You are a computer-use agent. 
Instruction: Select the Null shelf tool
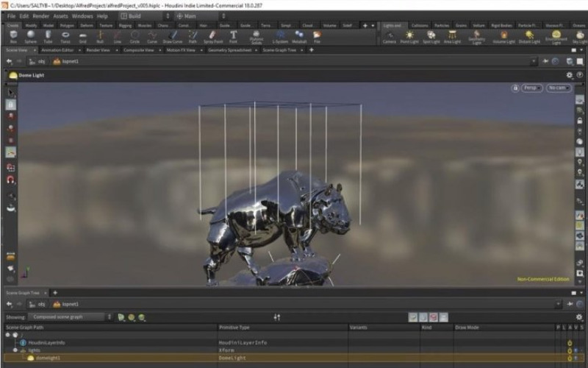click(x=100, y=37)
